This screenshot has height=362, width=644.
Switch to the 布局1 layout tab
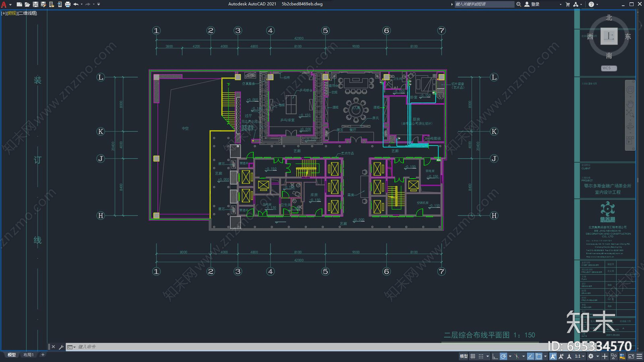(28, 355)
